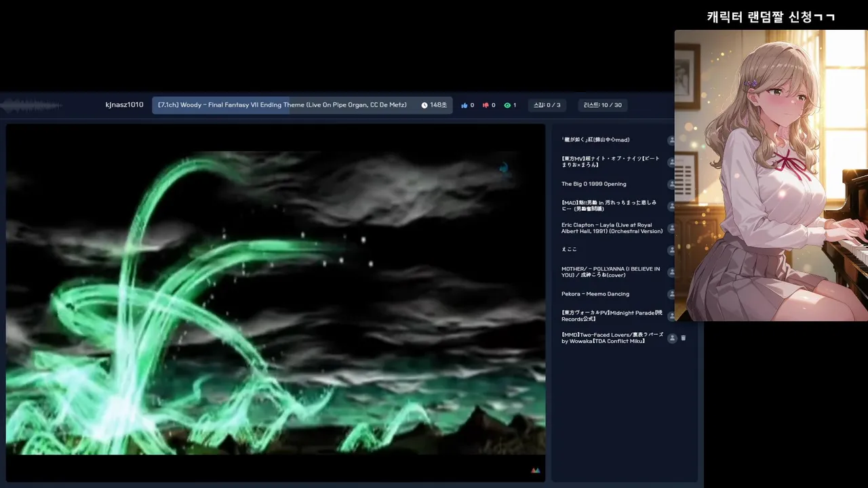Click the user avatar icon for Midnight Parade entry
The width and height of the screenshot is (868, 488).
(x=671, y=316)
